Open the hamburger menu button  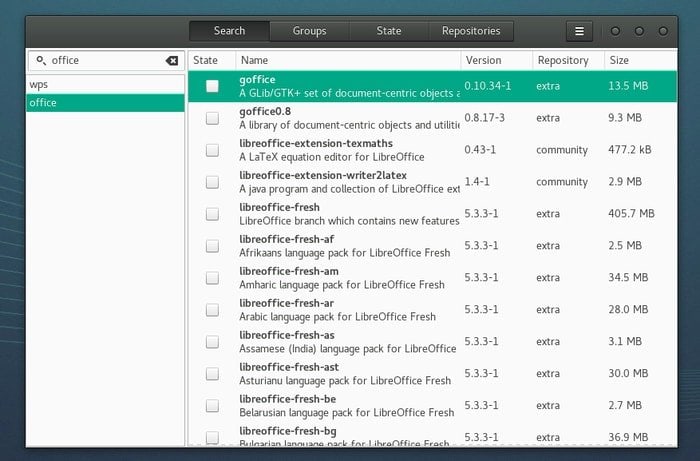click(579, 31)
